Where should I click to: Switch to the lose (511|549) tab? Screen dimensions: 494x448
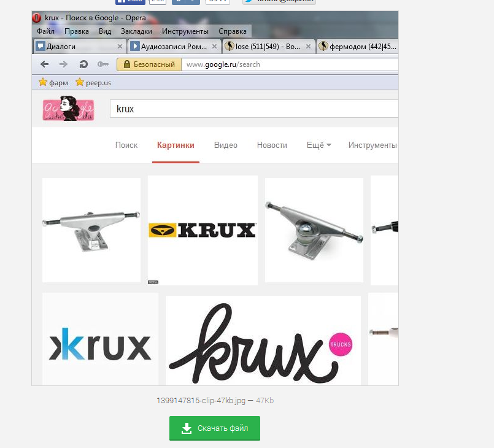[x=268, y=46]
